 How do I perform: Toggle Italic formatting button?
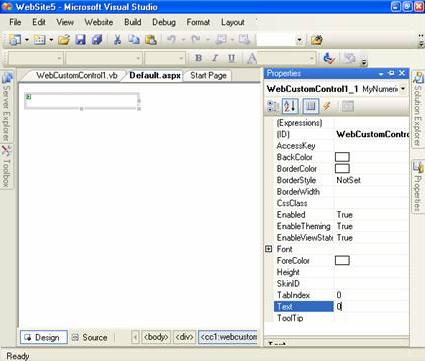(x=215, y=58)
